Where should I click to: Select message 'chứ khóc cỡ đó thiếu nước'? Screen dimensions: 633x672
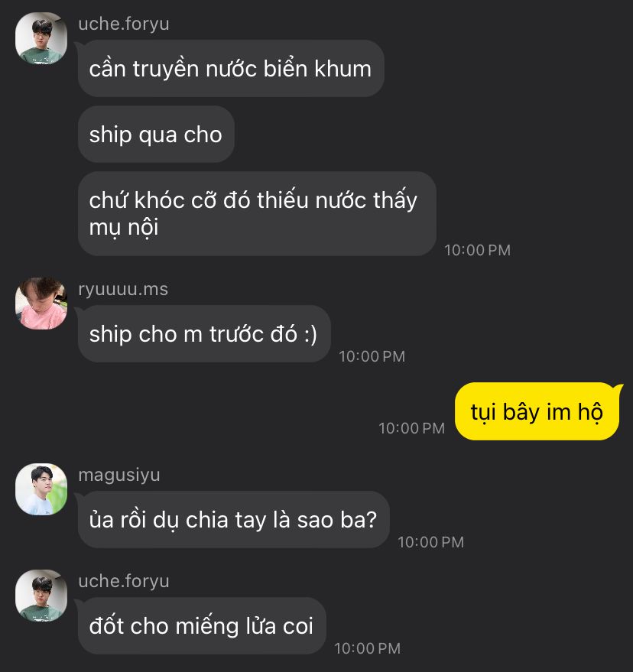click(x=257, y=214)
